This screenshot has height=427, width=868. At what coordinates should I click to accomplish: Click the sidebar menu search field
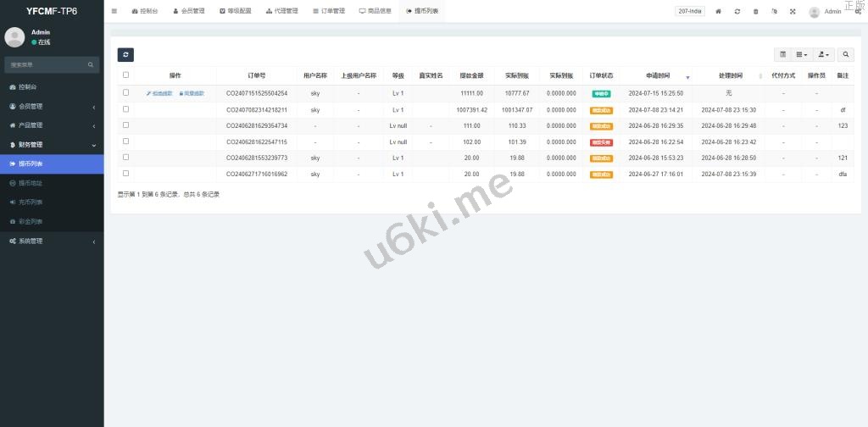(47, 64)
